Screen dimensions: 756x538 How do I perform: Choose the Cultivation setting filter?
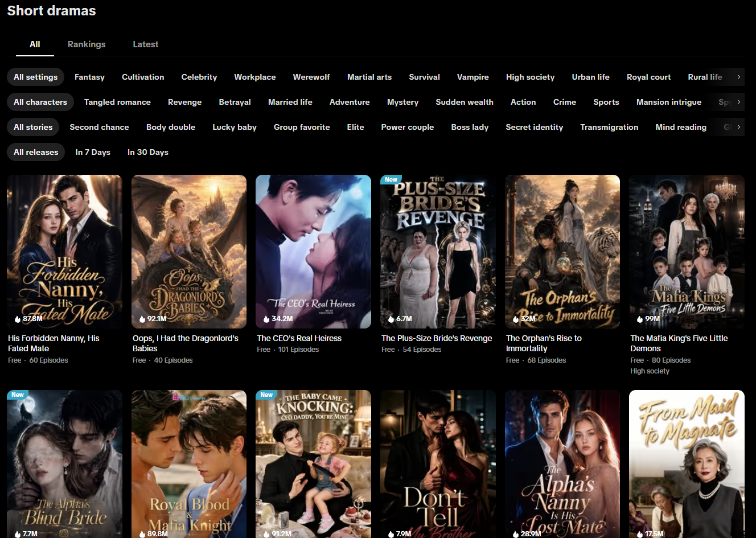pyautogui.click(x=143, y=77)
